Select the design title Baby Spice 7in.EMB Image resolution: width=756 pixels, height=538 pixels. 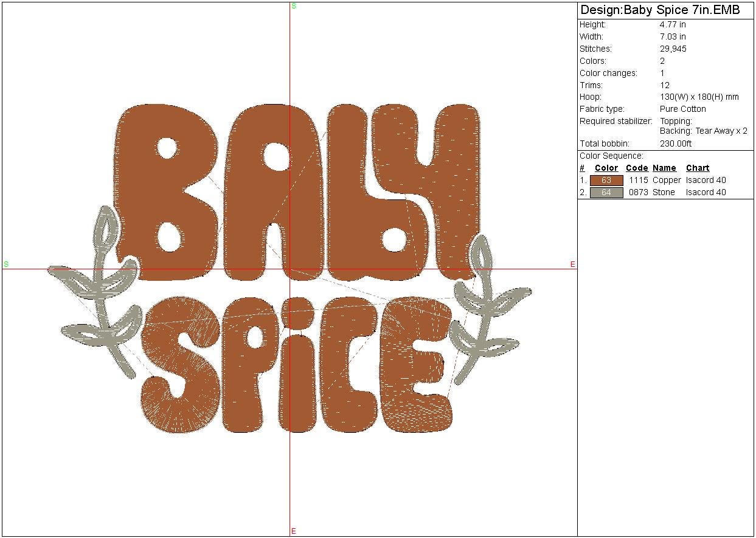point(660,10)
